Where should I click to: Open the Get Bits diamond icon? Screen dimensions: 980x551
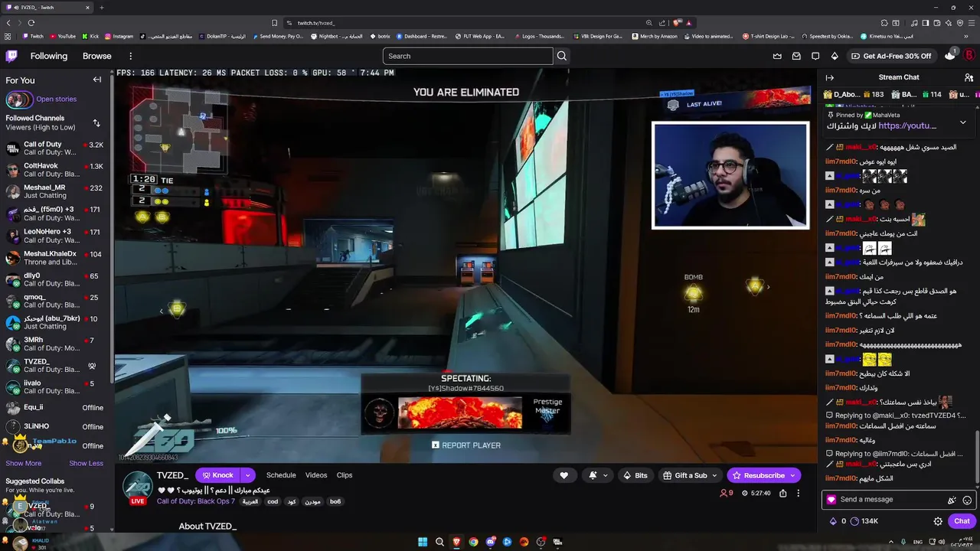click(835, 56)
